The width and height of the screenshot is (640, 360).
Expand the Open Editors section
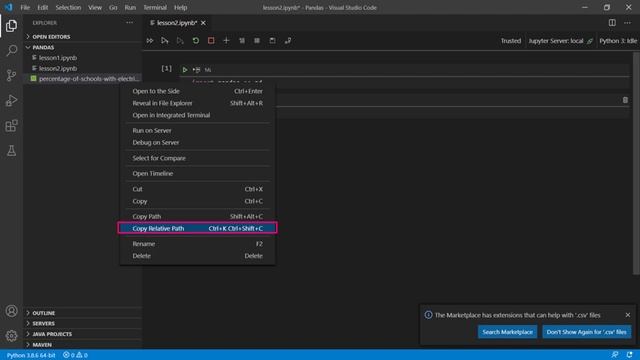coord(82,37)
